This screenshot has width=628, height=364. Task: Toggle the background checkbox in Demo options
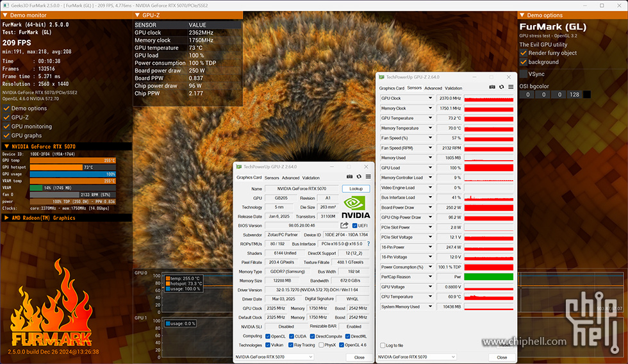tap(523, 62)
